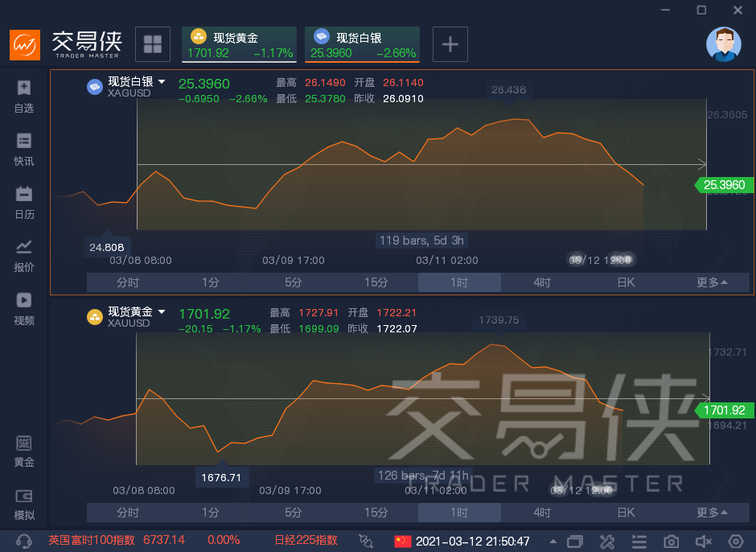This screenshot has width=756, height=552.
Task: Open the 视频 video sidebar icon
Action: 23,309
